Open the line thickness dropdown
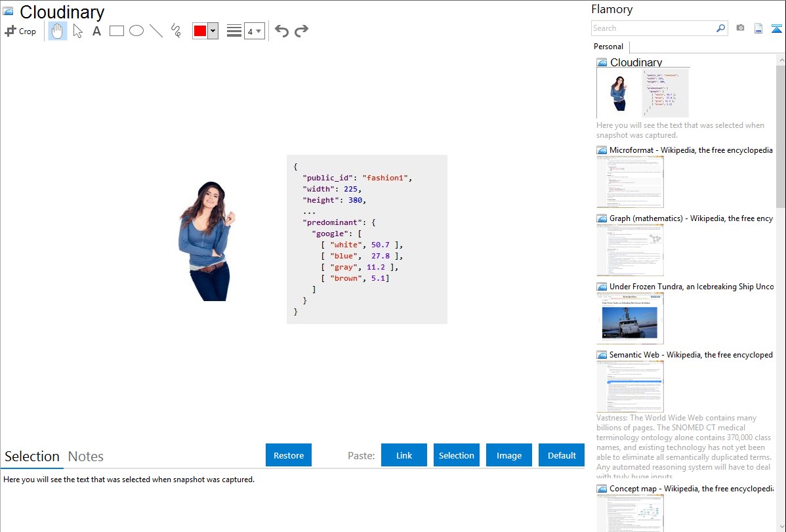The image size is (786, 532). [x=254, y=31]
